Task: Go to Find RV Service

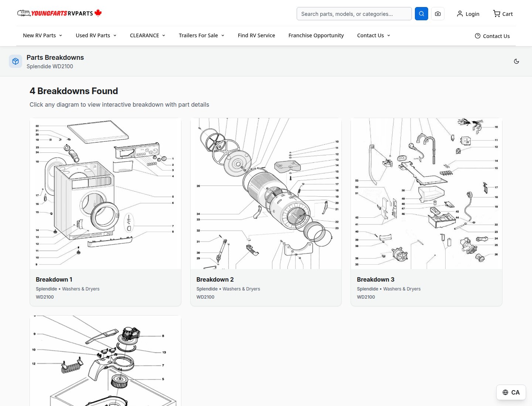Action: click(256, 35)
